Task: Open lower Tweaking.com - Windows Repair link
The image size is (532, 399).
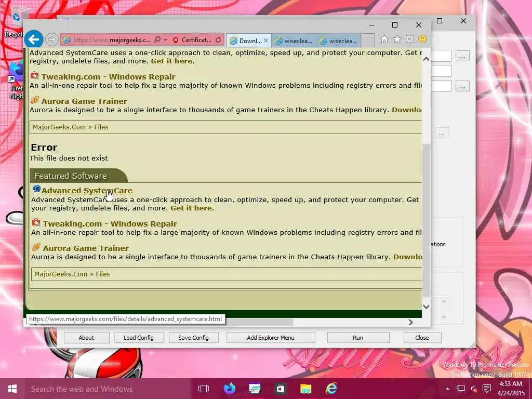Action: click(x=110, y=224)
